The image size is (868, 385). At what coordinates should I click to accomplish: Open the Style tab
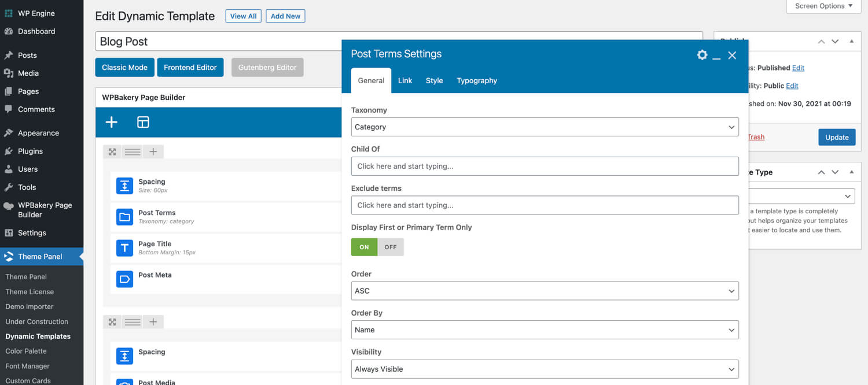pyautogui.click(x=434, y=81)
